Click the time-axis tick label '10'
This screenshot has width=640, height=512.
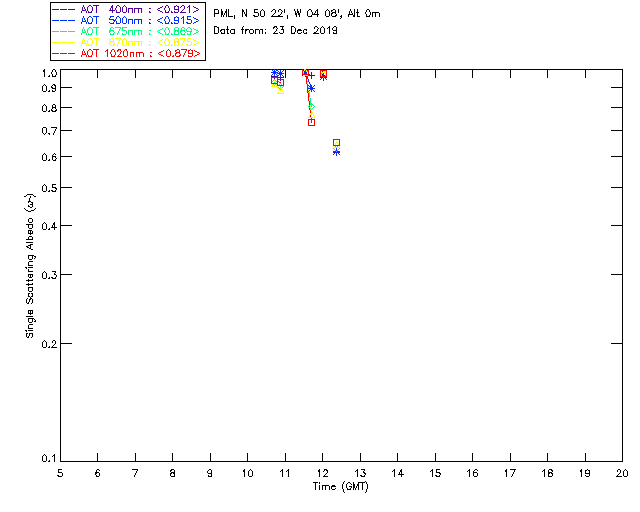tap(247, 473)
